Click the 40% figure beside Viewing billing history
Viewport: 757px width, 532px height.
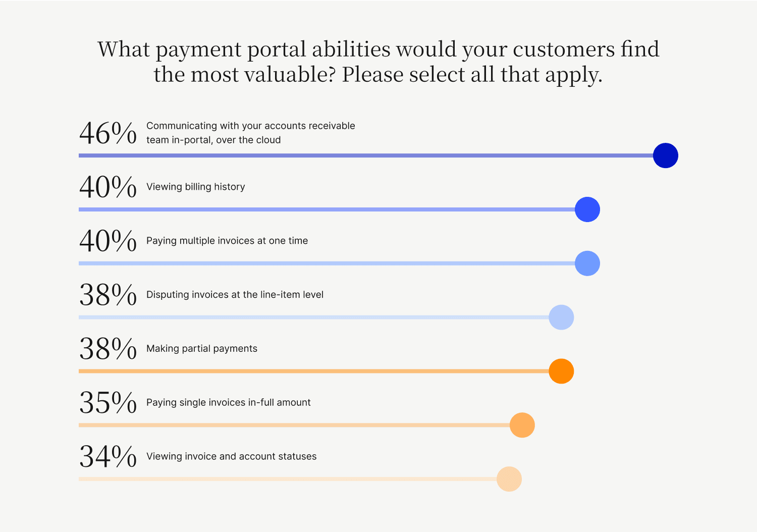108,188
